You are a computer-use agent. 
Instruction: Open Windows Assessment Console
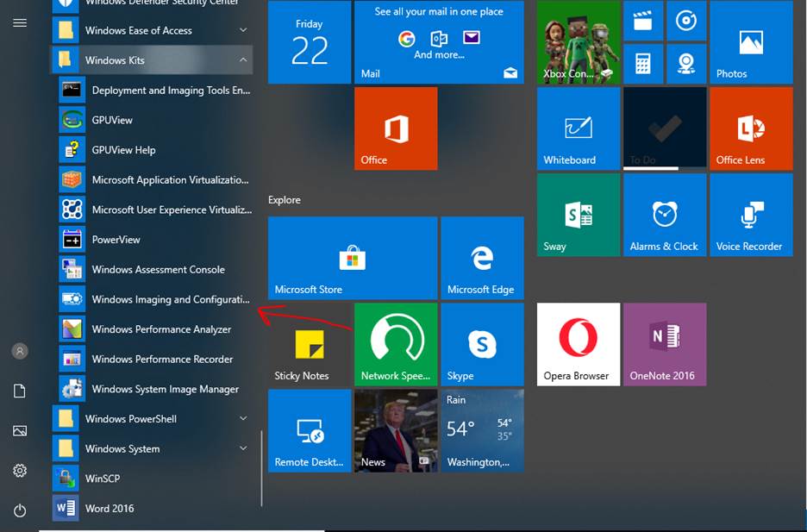(x=155, y=269)
